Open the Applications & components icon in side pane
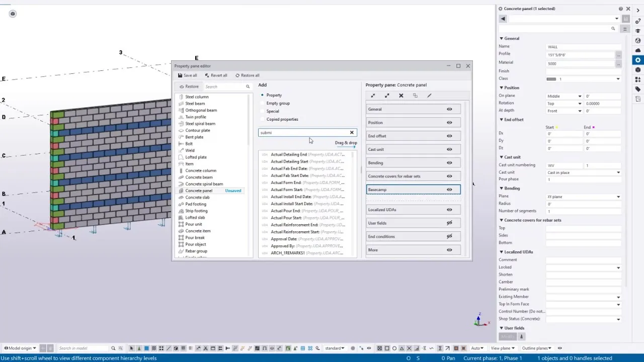This screenshot has width=644, height=362. (x=638, y=79)
